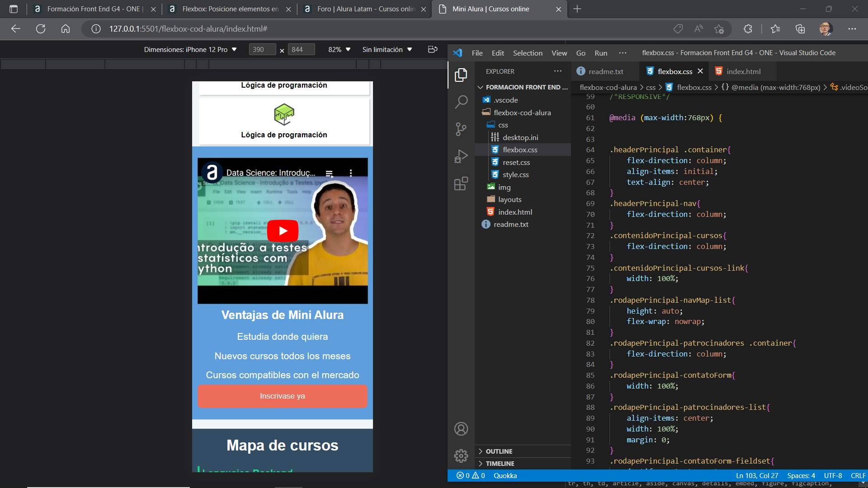Open a new browser tab with the plus icon
Screen dimensions: 868x488
click(x=577, y=9)
